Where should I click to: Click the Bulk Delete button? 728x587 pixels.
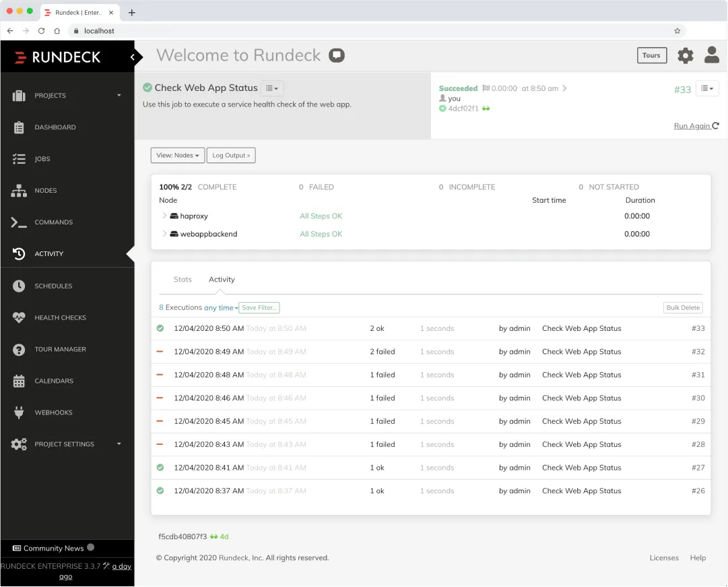[683, 308]
